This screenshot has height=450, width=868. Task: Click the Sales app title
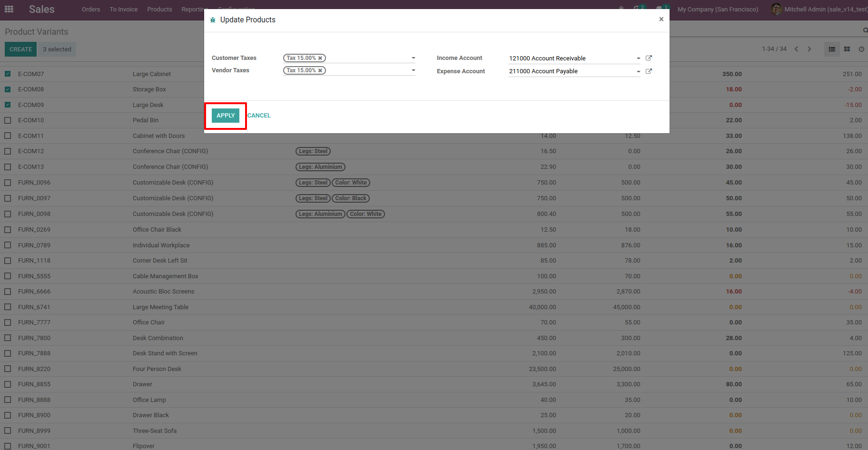click(42, 9)
